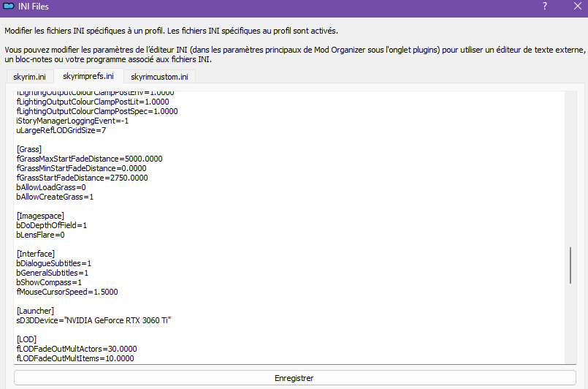
Task: Click the [LOD] section header
Action: coord(26,339)
